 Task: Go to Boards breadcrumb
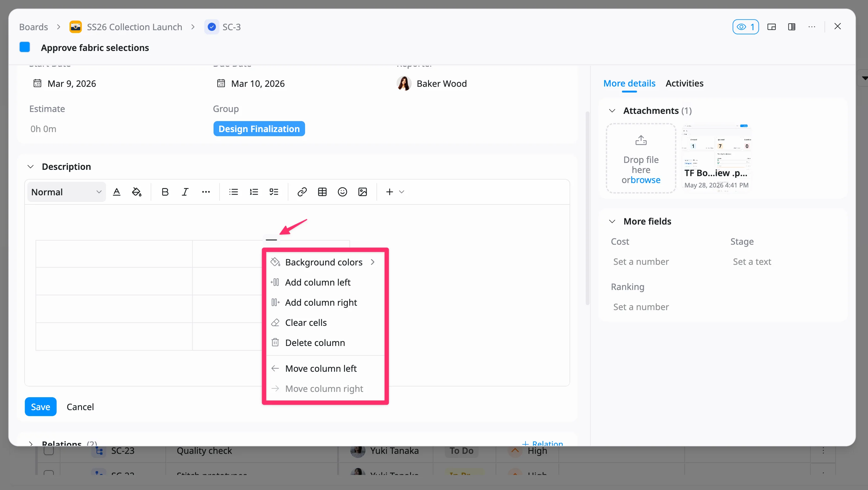click(x=33, y=27)
